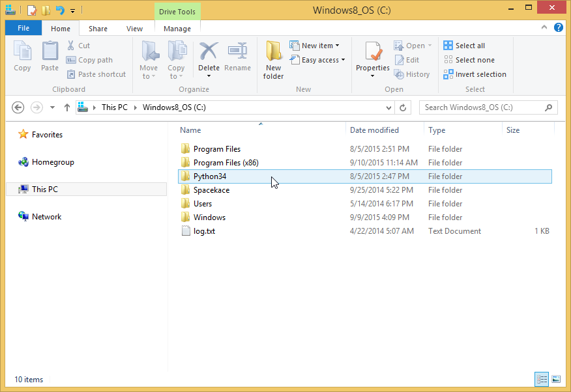
Task: Open Customize Quick Access Toolbar dropdown
Action: 73,11
